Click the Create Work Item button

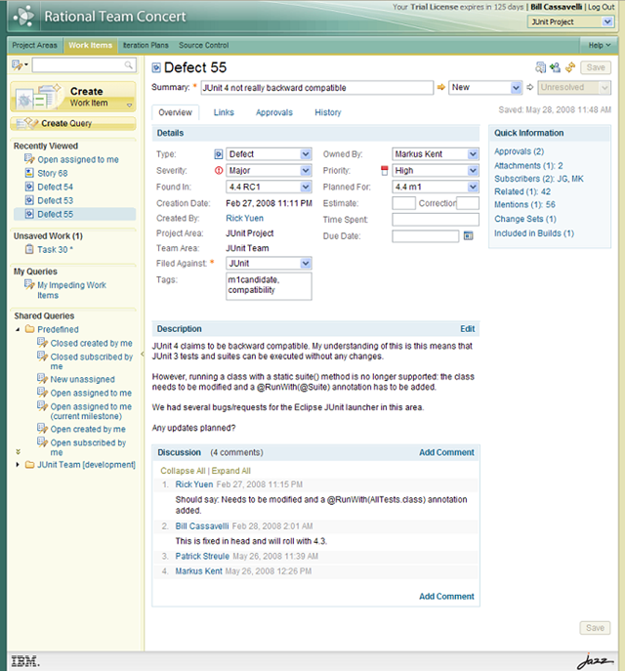73,97
